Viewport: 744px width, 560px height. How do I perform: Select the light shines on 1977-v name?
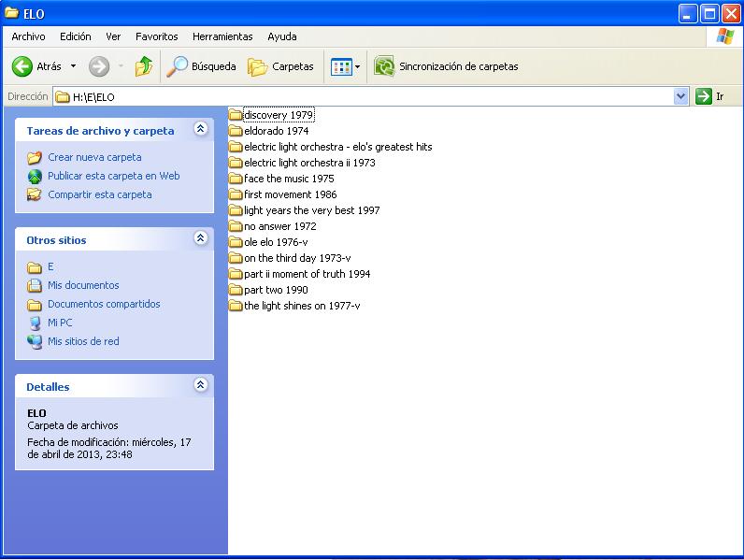[x=302, y=306]
